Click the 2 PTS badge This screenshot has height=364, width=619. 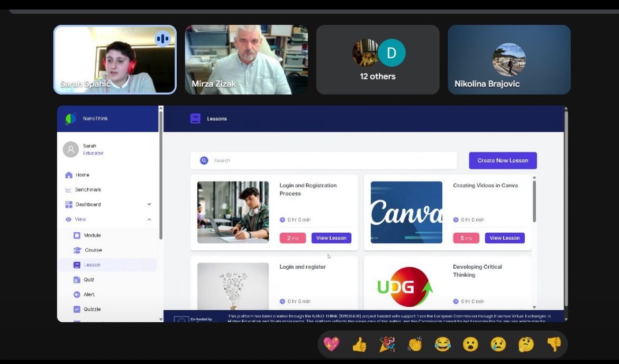[293, 238]
